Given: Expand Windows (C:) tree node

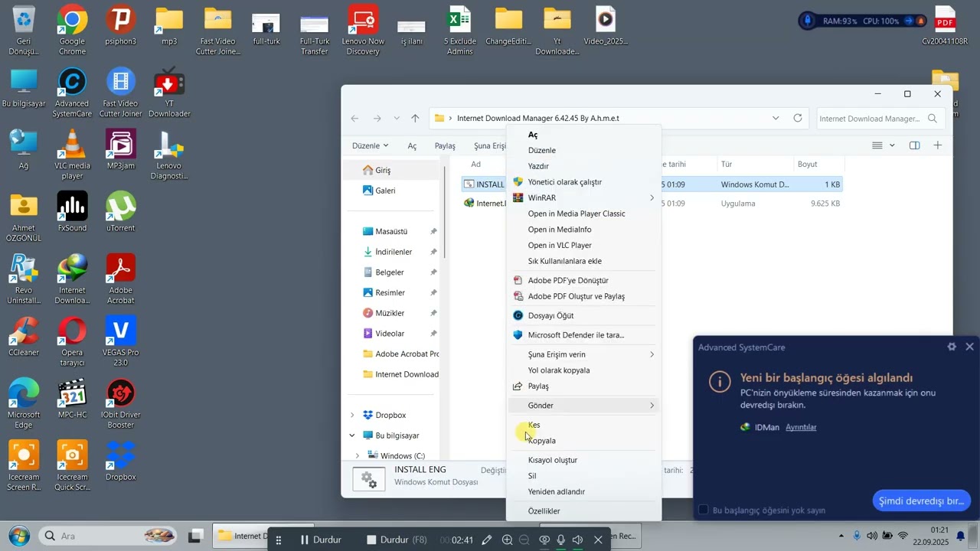Looking at the screenshot, I should (357, 456).
